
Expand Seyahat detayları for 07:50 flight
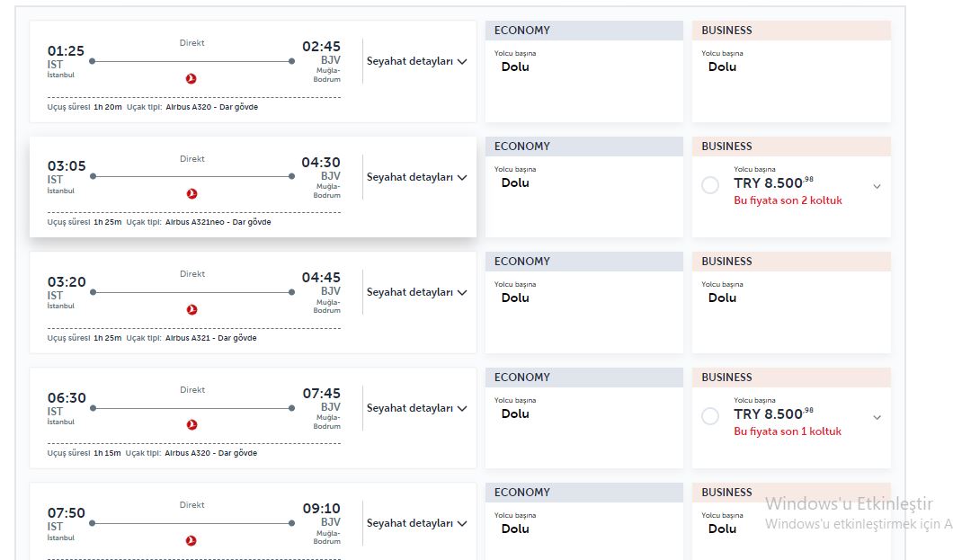click(x=416, y=524)
